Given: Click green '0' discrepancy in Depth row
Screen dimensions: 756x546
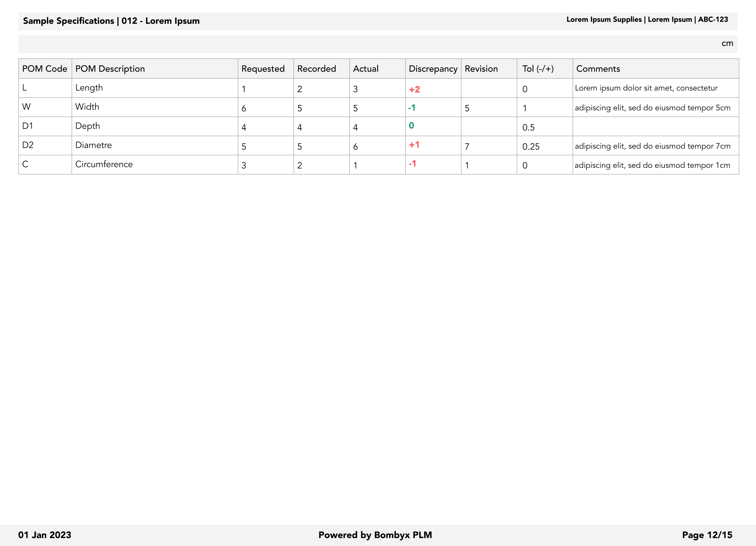Looking at the screenshot, I should click(411, 125).
